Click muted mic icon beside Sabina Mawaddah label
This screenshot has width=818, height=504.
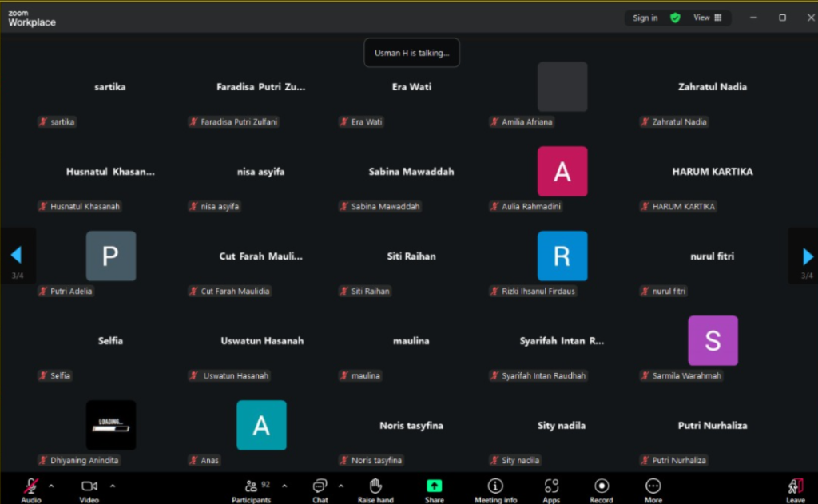click(343, 206)
